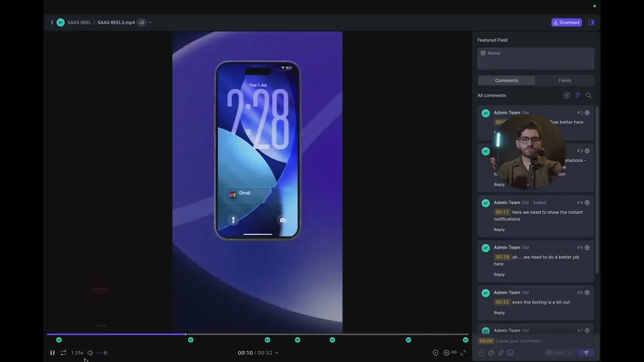Reply to comment #3

[499, 185]
